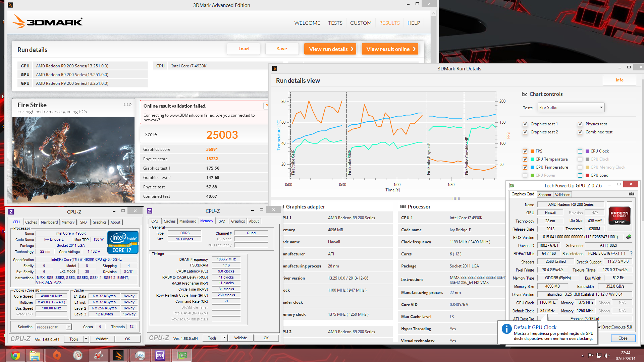Enable the GPU Load chart checkbox
This screenshot has width=644, height=362.
click(x=580, y=175)
